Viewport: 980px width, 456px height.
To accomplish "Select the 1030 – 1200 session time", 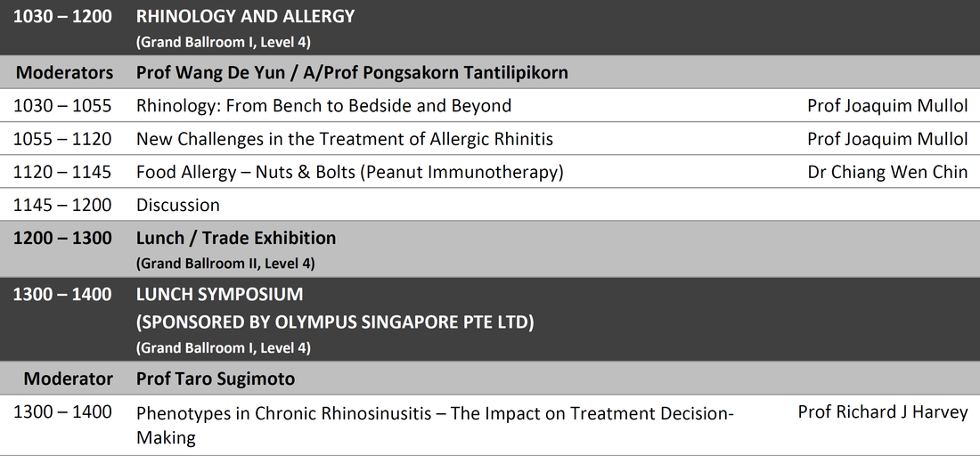I will (x=62, y=16).
